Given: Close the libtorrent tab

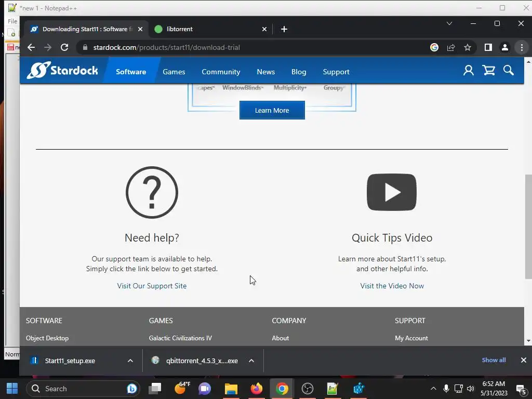Looking at the screenshot, I should tap(264, 29).
